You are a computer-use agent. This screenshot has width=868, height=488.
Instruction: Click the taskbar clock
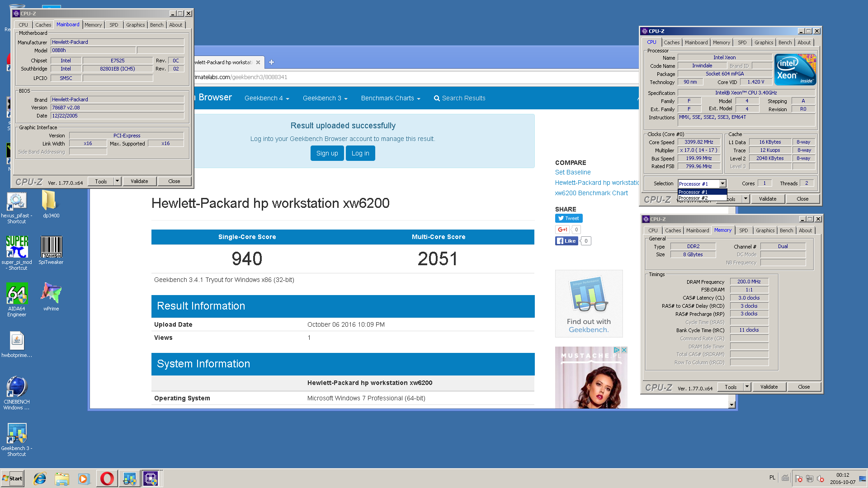click(842, 478)
